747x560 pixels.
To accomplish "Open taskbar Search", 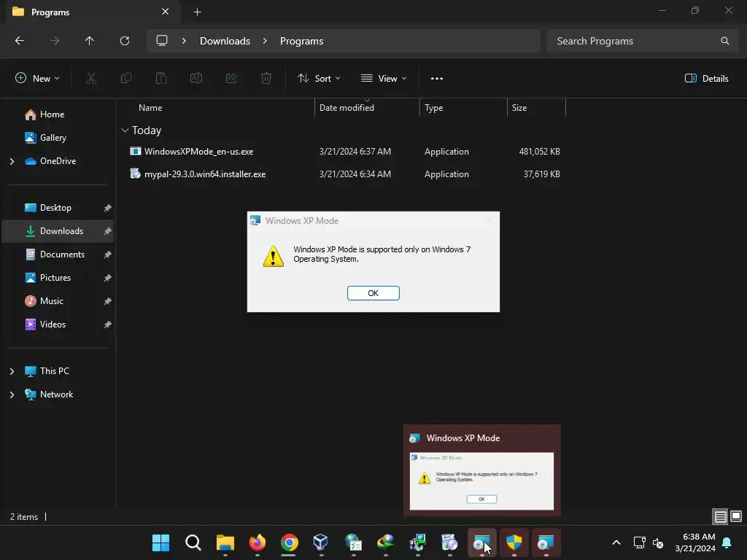I will [x=193, y=542].
